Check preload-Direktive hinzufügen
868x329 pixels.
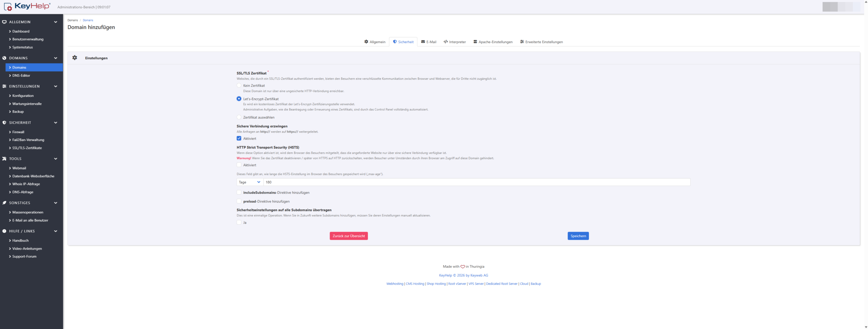239,201
